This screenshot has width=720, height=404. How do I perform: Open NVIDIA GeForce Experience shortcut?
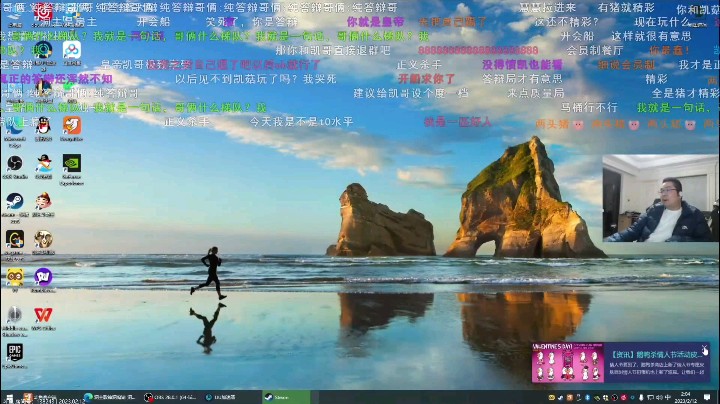click(x=72, y=169)
